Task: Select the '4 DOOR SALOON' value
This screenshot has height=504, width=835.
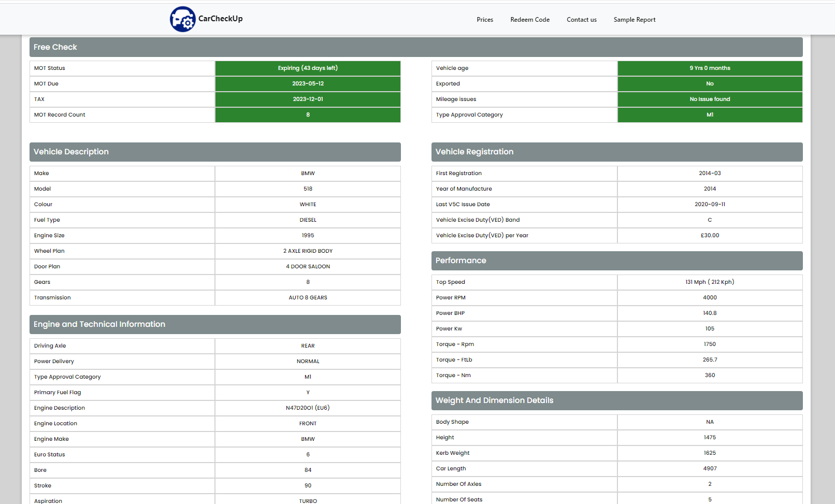Action: coord(308,267)
